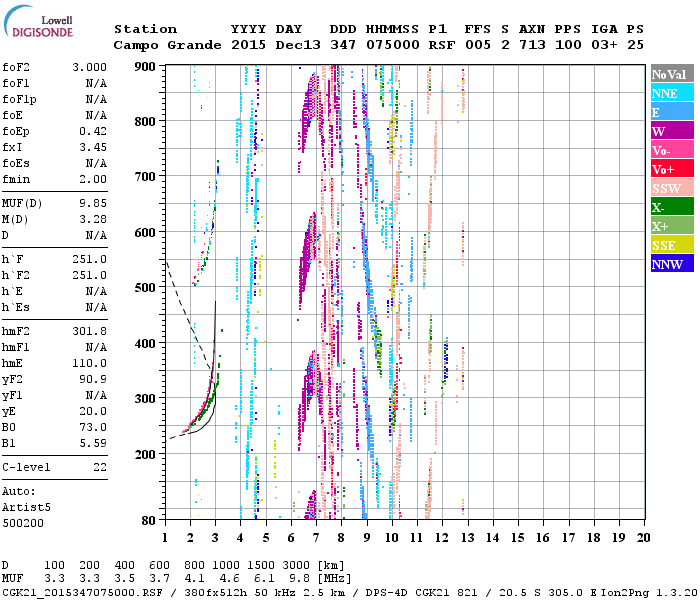The height and width of the screenshot is (600, 700).
Task: Click the time 075000 in header
Action: pyautogui.click(x=393, y=45)
